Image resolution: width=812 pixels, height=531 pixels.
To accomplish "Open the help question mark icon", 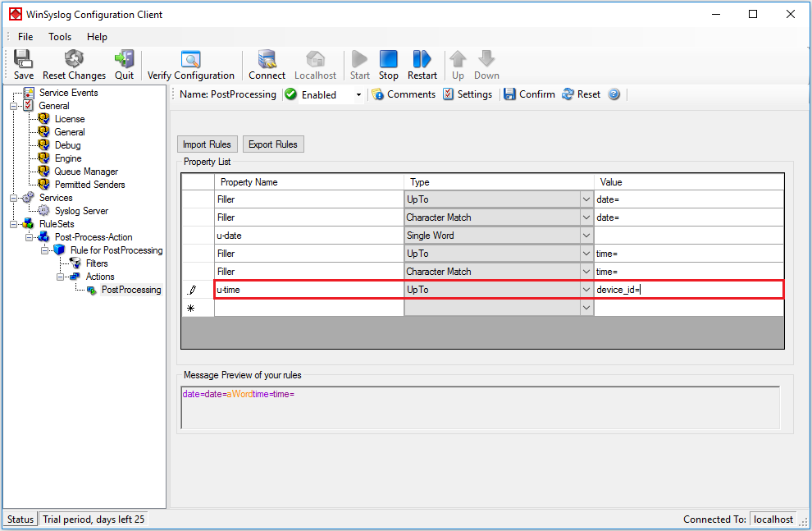I will point(614,94).
